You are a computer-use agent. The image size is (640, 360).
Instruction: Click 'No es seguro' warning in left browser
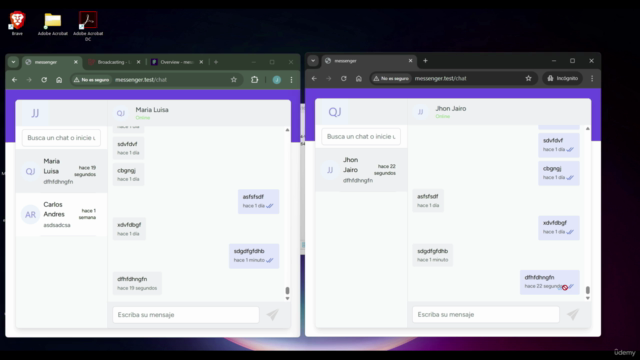point(91,80)
